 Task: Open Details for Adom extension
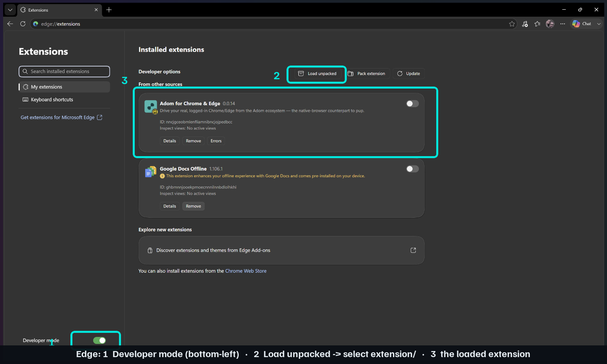point(170,141)
